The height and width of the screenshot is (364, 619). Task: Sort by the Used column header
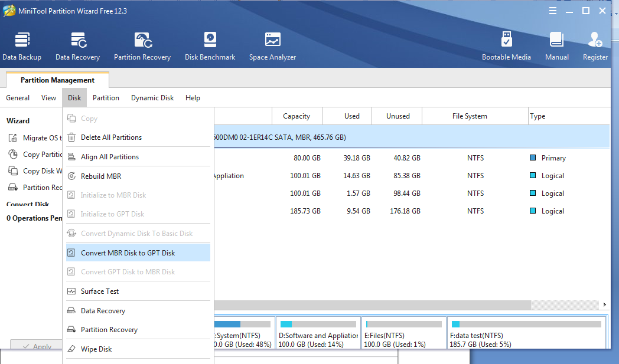(x=347, y=116)
